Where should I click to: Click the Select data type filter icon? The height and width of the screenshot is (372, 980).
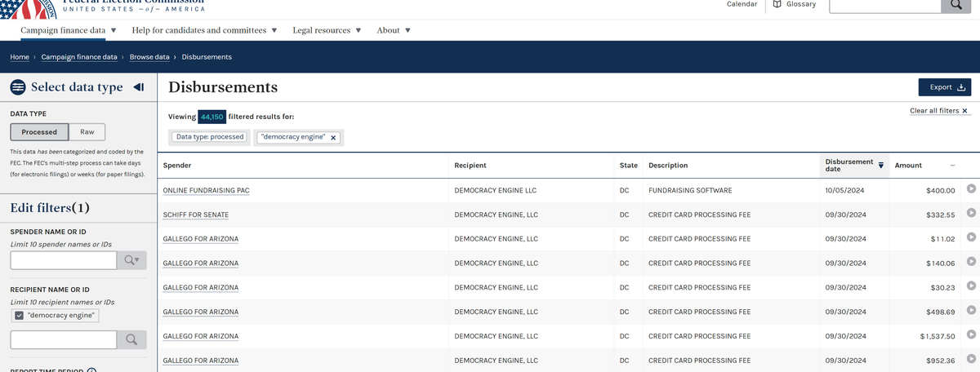(17, 87)
